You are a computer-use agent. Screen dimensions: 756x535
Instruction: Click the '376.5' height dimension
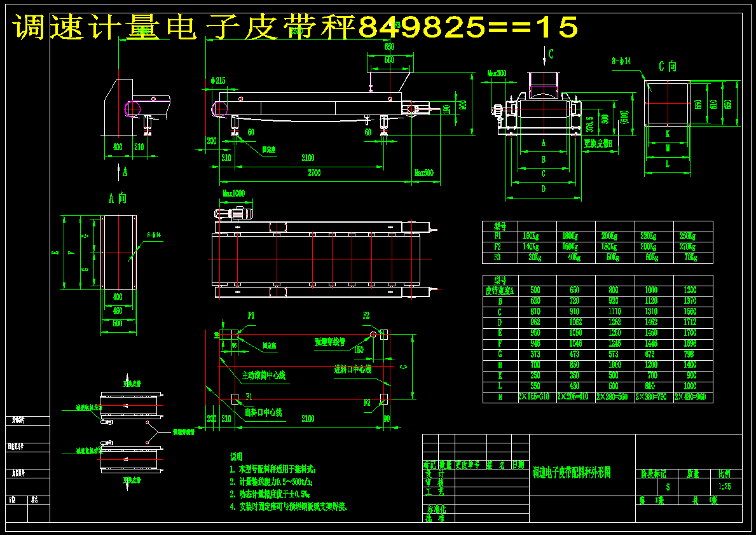589,124
